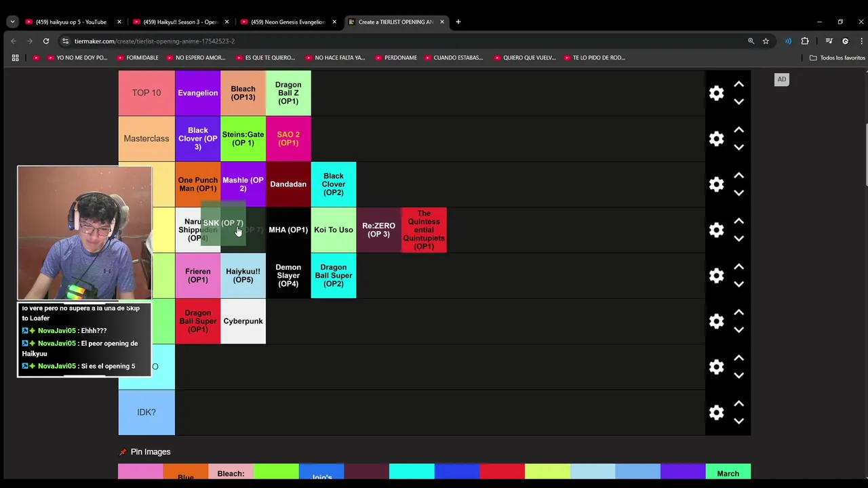
Task: Open settings gear for Masterclass row
Action: [x=716, y=139]
